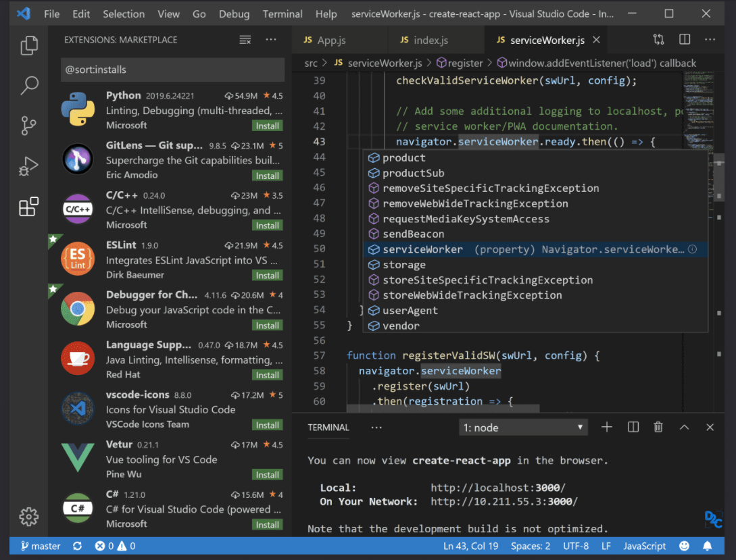736x560 pixels.
Task: Open the Debug view in activity bar
Action: tap(29, 166)
